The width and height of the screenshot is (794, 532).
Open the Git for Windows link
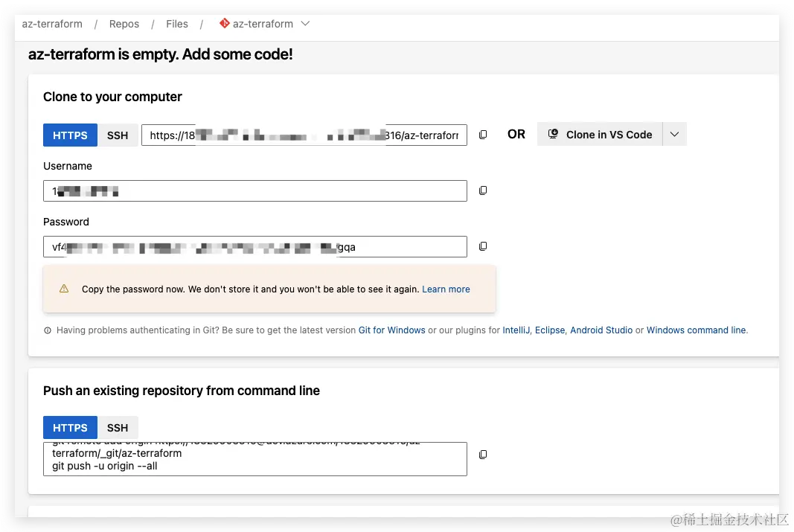392,330
